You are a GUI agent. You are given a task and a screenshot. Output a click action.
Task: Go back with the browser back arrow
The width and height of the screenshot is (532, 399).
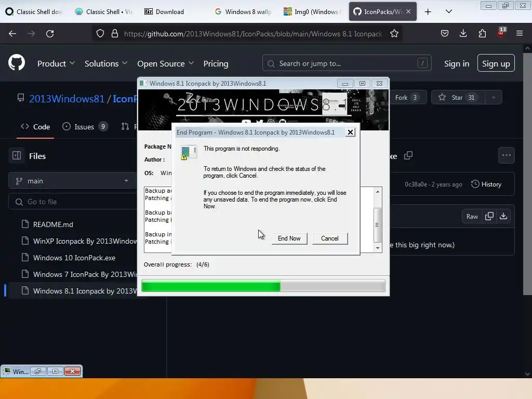coord(12,34)
